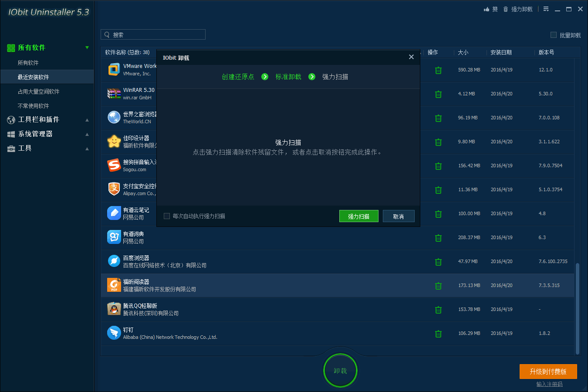Click the green 强力扫描 button
The height and width of the screenshot is (392, 588).
point(358,216)
